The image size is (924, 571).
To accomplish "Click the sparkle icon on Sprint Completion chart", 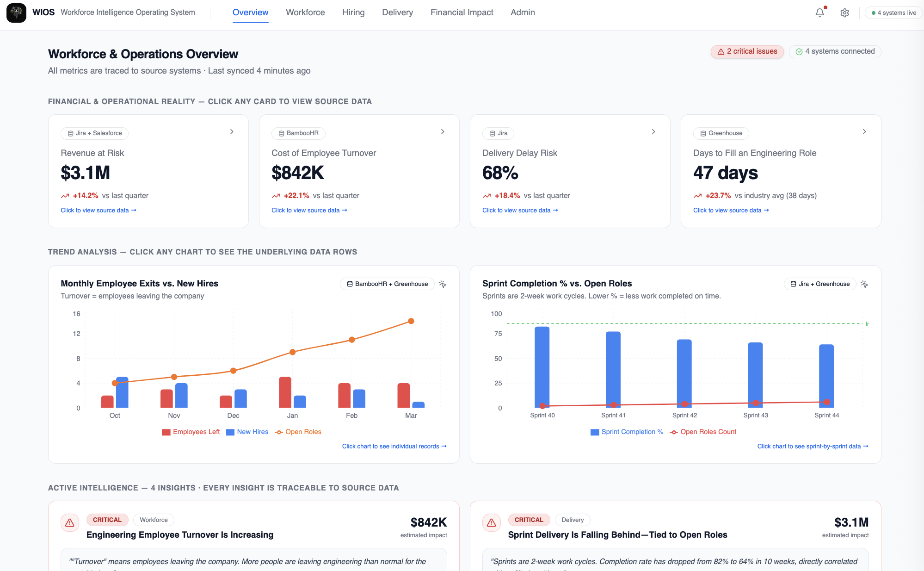I will point(864,284).
